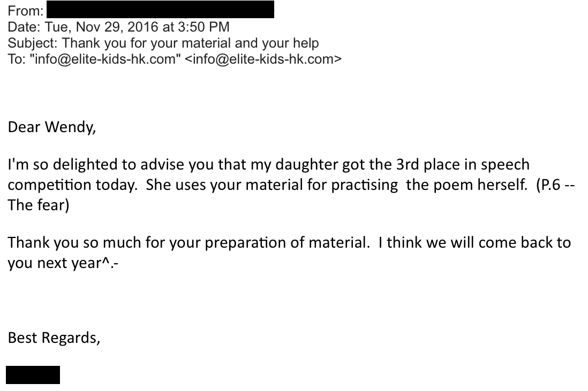
Task: Click the redacted sender address bar
Action: pyautogui.click(x=160, y=10)
